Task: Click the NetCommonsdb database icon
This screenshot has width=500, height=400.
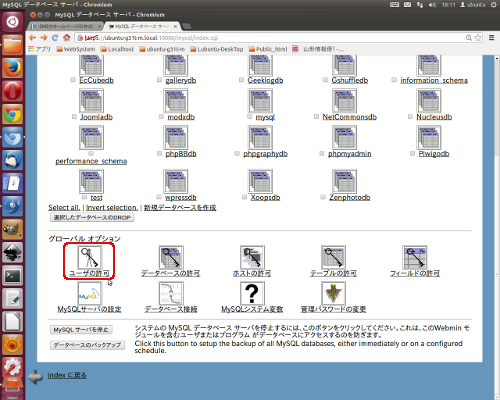Action: click(345, 101)
